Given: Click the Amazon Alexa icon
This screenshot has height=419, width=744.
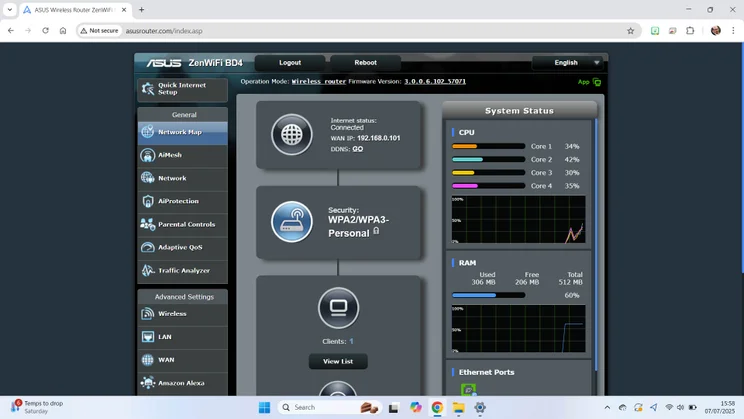Looking at the screenshot, I should pyautogui.click(x=148, y=382).
